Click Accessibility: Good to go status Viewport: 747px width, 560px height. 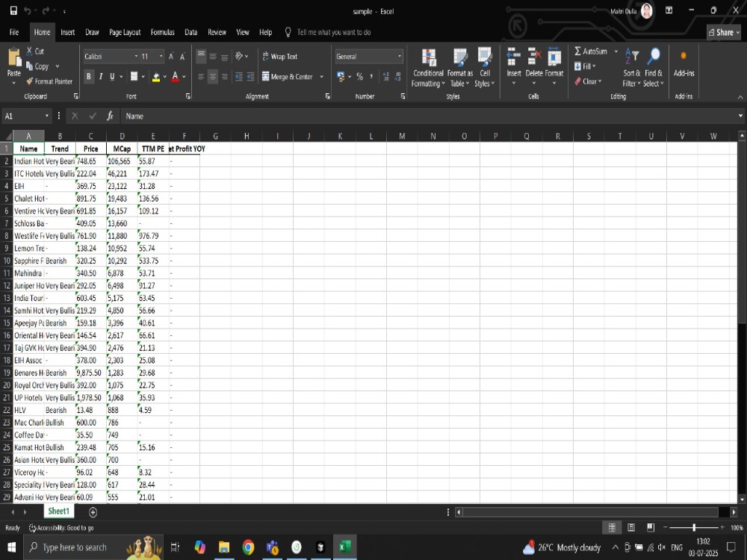click(61, 528)
